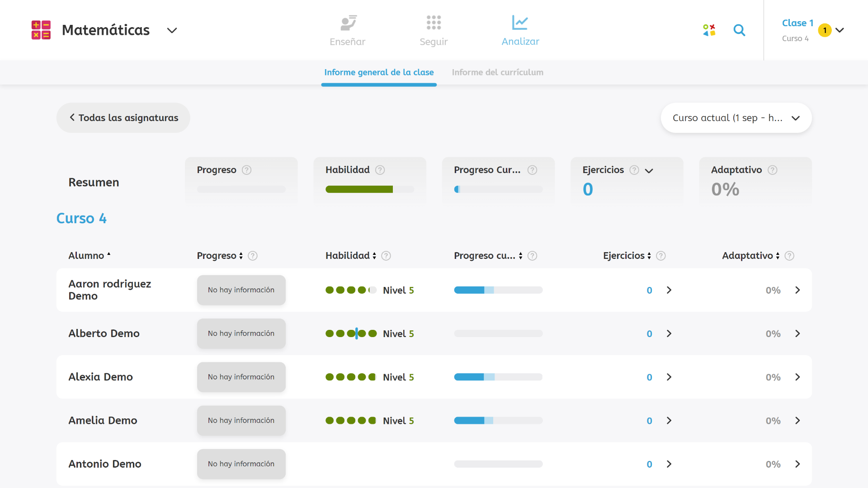Open Alberto Demo student link

[x=104, y=333]
